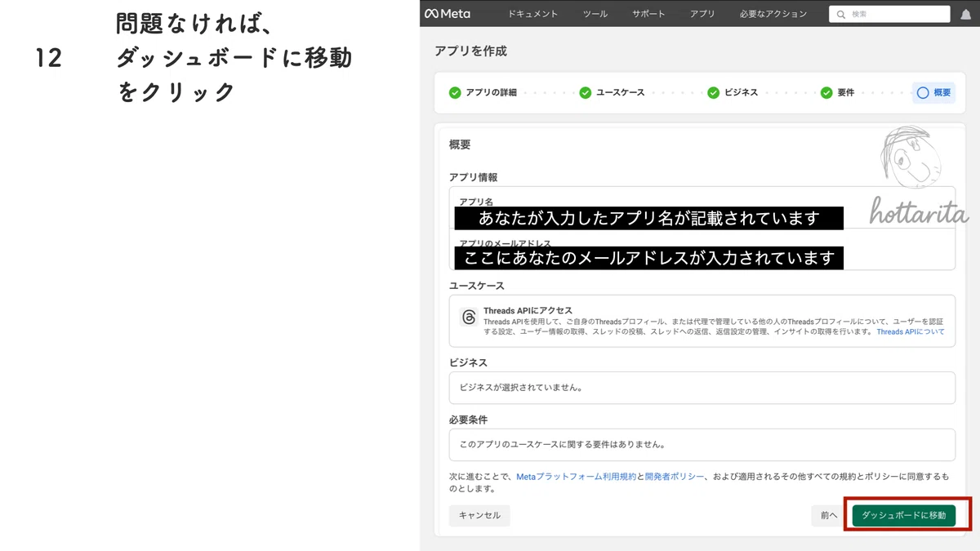The width and height of the screenshot is (980, 551).
Task: Click the Threads logo icon in ユースケース
Action: pyautogui.click(x=469, y=318)
